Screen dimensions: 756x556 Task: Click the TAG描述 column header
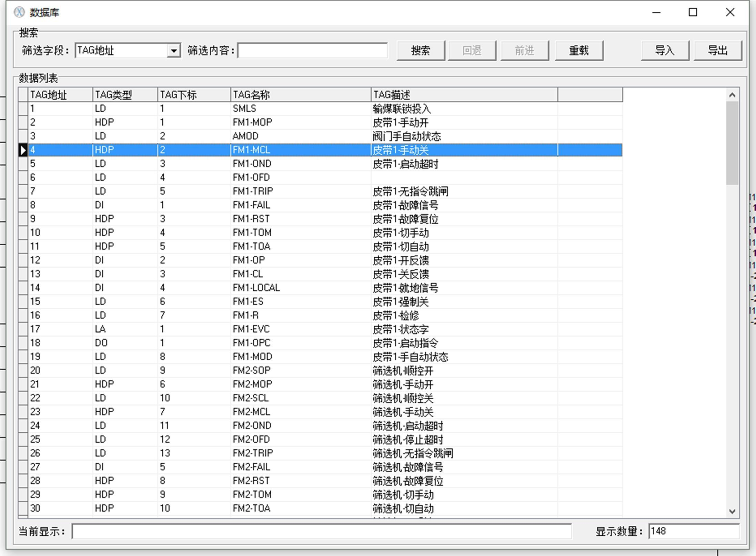point(464,95)
